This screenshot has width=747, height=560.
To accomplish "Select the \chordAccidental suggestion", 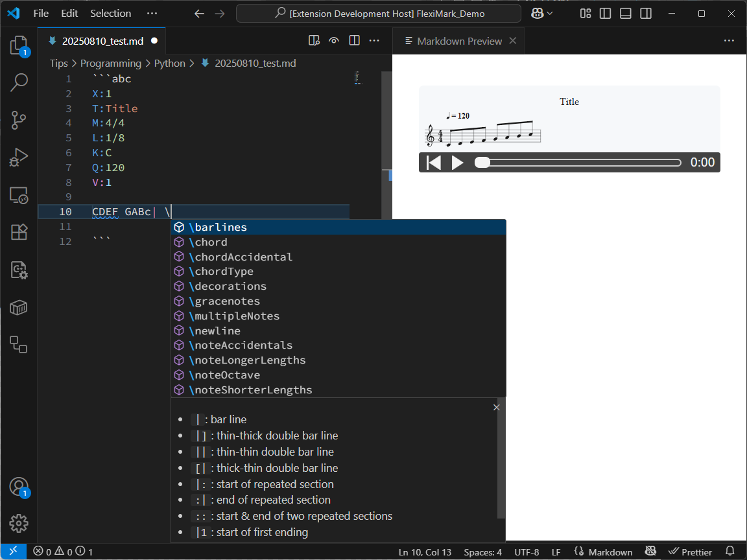I will tap(241, 257).
